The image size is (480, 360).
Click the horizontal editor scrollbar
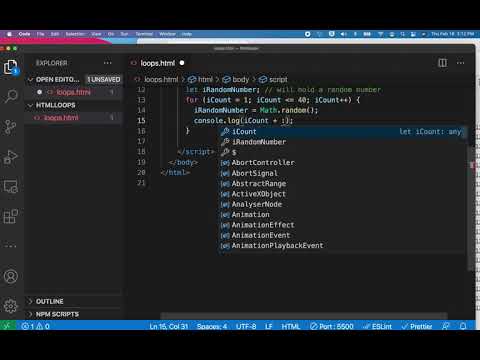tap(303, 315)
